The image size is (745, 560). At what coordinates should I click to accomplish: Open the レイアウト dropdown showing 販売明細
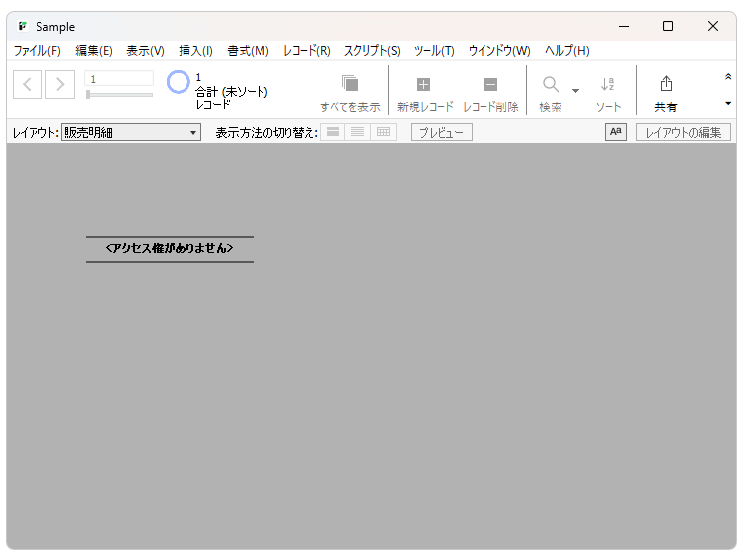click(x=131, y=132)
